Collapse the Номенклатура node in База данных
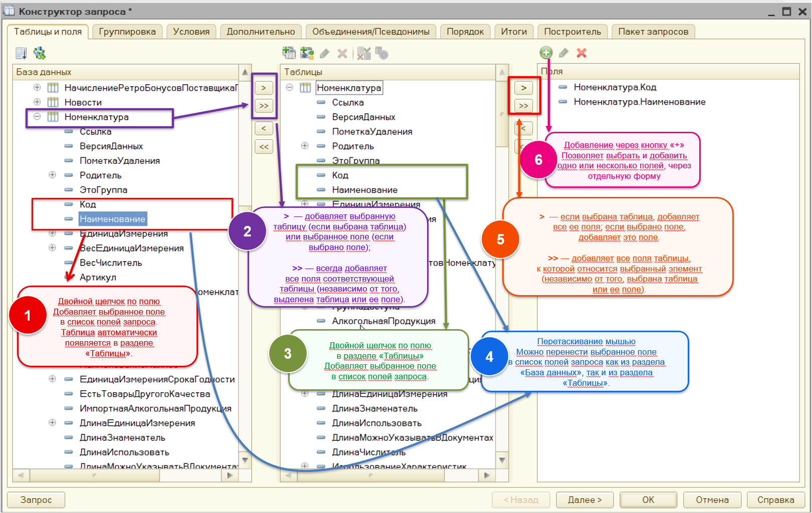Viewport: 812px width, 513px height. 37,116
